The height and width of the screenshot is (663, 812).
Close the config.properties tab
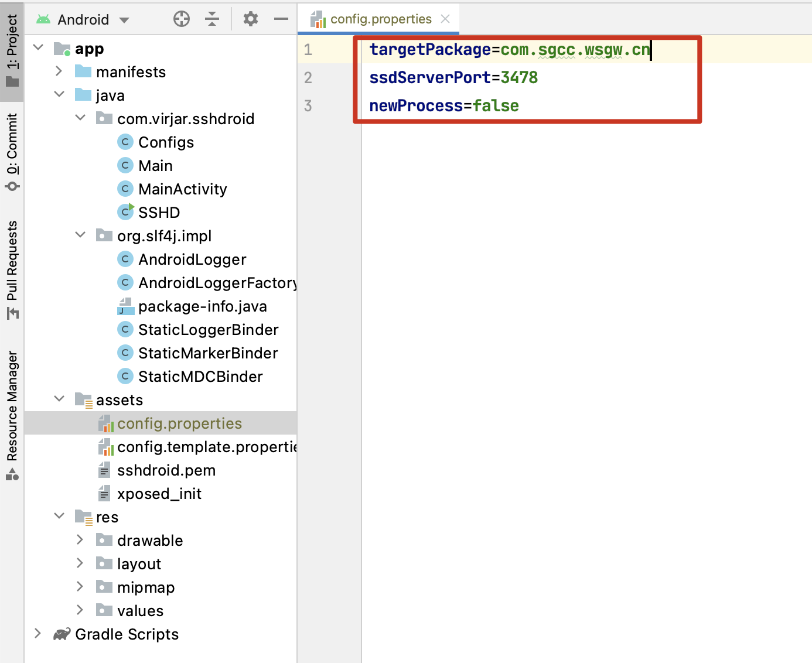(x=445, y=19)
